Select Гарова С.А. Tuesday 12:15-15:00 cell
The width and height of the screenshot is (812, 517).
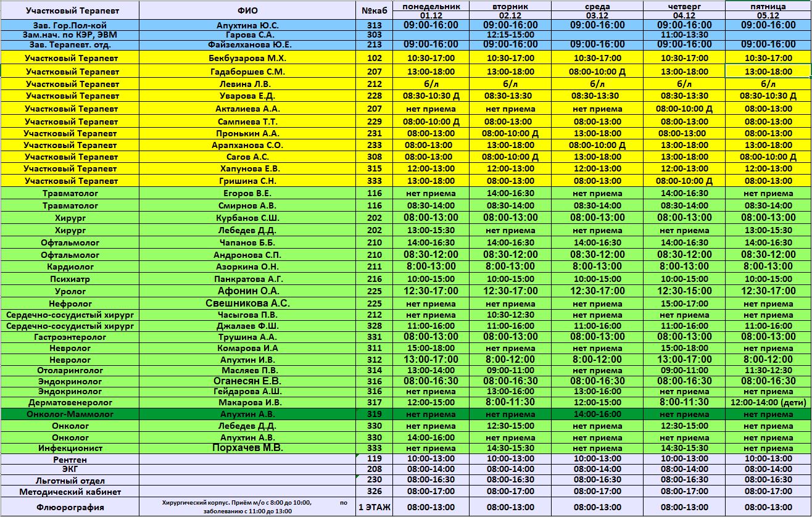click(x=509, y=35)
